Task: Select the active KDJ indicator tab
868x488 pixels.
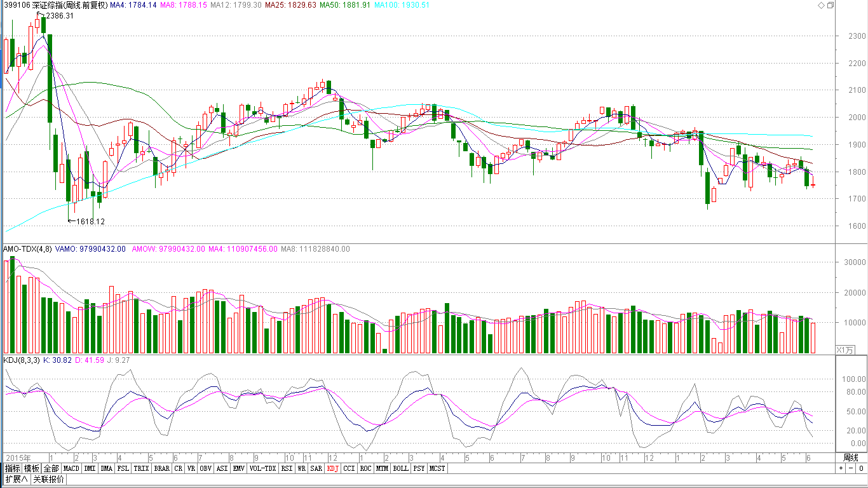Action: [332, 468]
